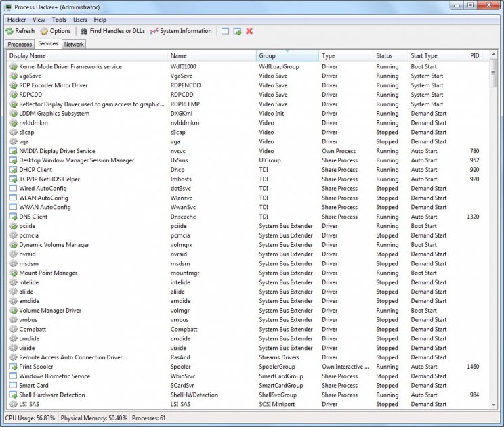This screenshot has width=504, height=427.
Task: Click NVIDIA Display Driver Service icon
Action: click(13, 151)
